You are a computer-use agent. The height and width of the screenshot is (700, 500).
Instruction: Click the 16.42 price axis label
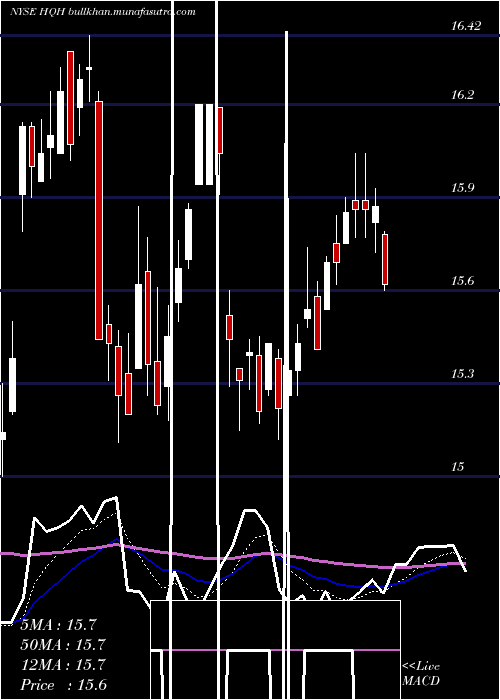click(466, 26)
